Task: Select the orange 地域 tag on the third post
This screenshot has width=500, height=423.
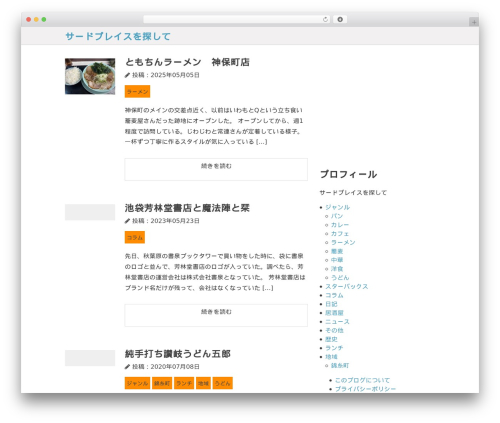Action: pyautogui.click(x=203, y=383)
